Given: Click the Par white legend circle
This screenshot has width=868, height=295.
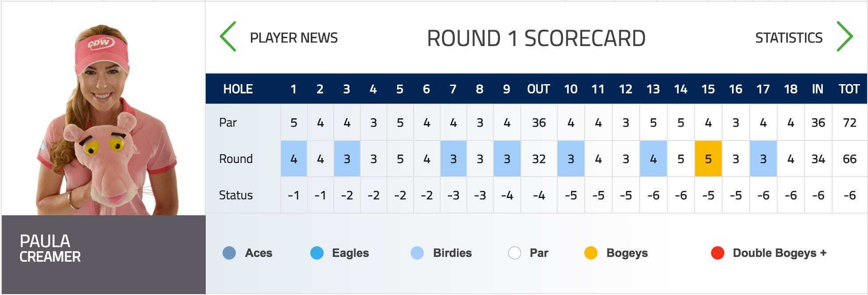Looking at the screenshot, I should 514,253.
